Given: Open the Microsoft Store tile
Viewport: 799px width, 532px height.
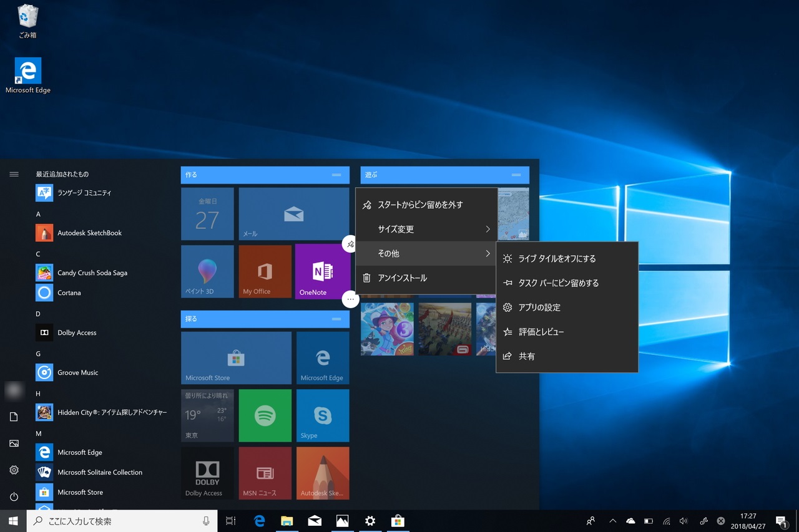Looking at the screenshot, I should coord(236,358).
